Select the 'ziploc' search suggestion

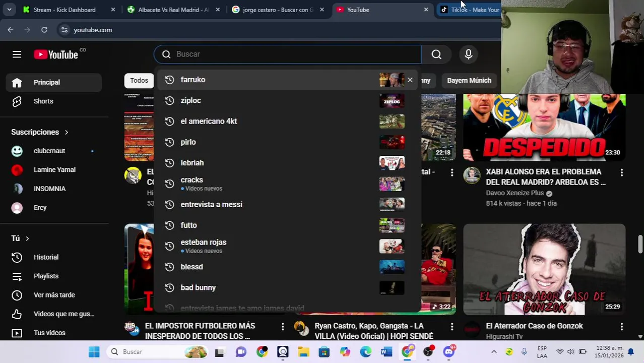[x=287, y=100]
